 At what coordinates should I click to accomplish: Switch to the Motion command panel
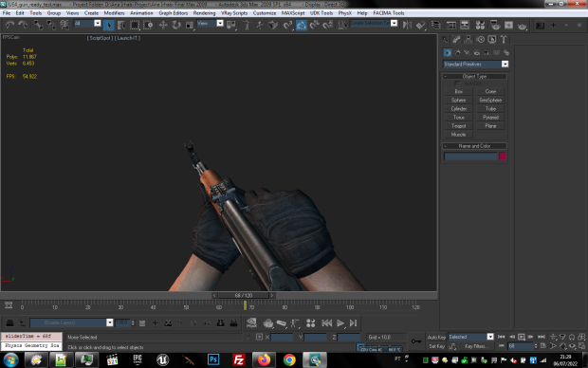481,39
